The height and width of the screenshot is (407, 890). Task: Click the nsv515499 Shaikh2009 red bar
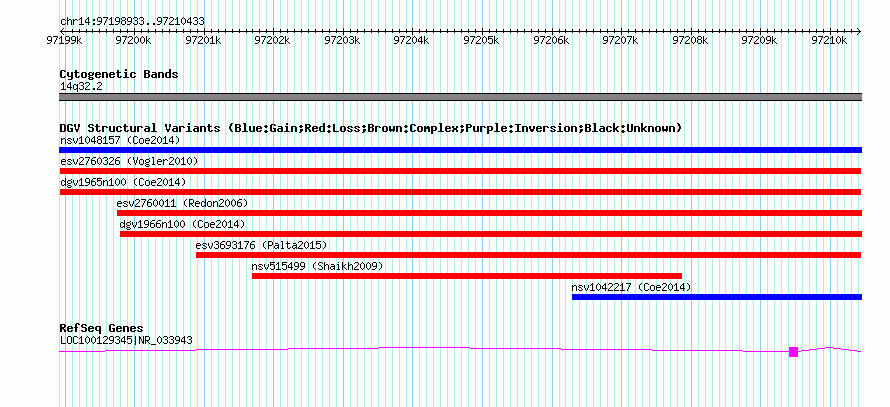click(467, 276)
